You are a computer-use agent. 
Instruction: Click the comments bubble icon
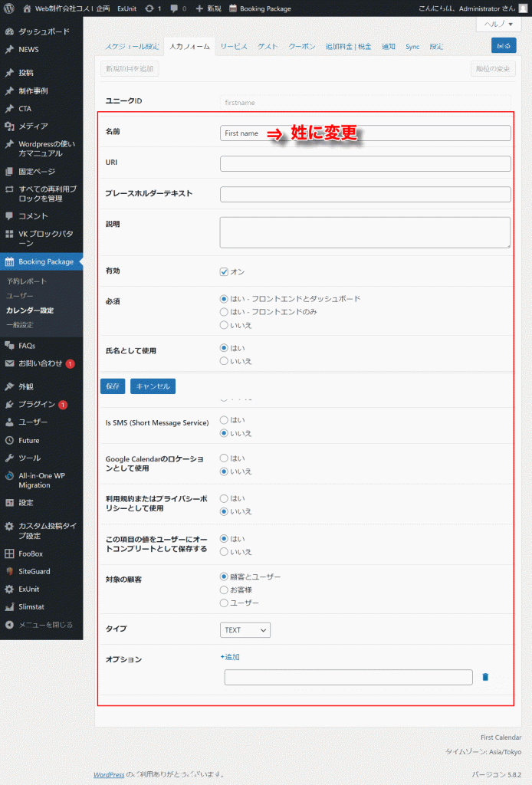pos(174,8)
